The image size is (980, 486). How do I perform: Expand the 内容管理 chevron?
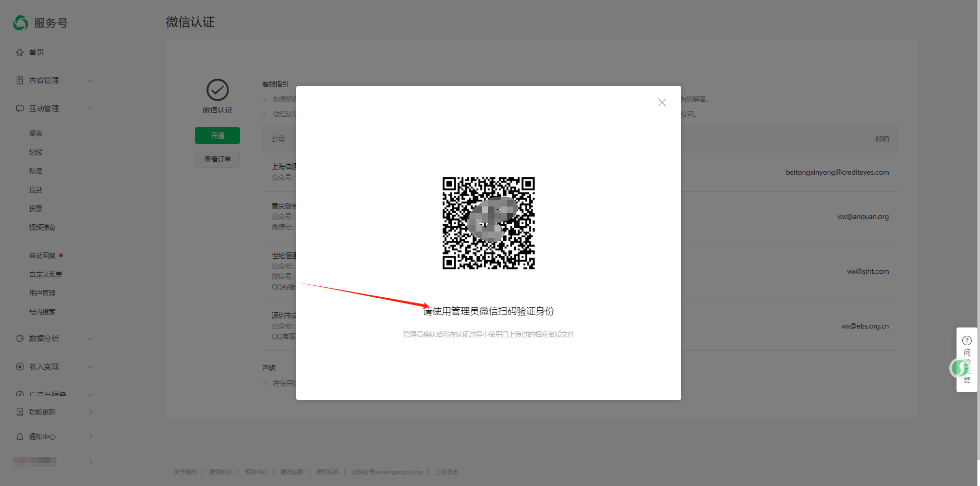point(90,80)
